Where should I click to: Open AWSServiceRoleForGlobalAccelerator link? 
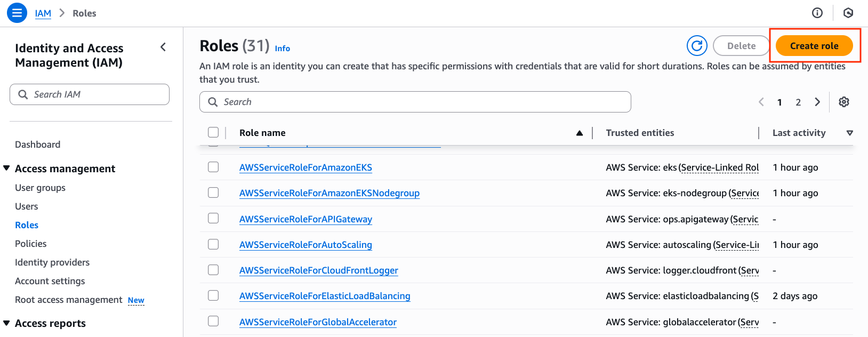(318, 322)
